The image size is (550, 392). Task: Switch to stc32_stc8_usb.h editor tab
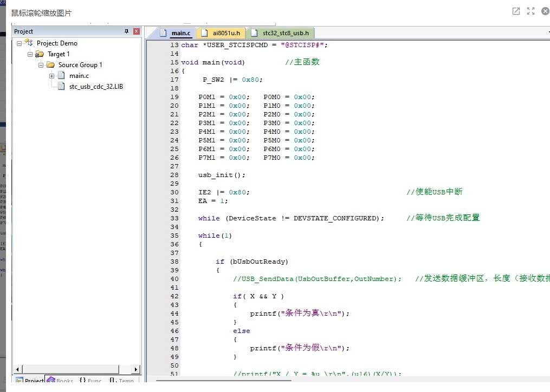pos(281,33)
